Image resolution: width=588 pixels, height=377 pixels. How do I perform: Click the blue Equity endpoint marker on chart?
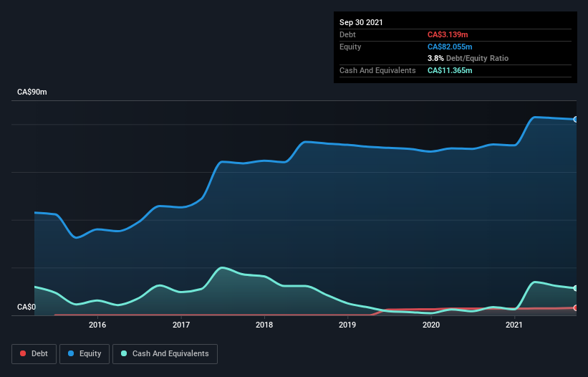(575, 119)
